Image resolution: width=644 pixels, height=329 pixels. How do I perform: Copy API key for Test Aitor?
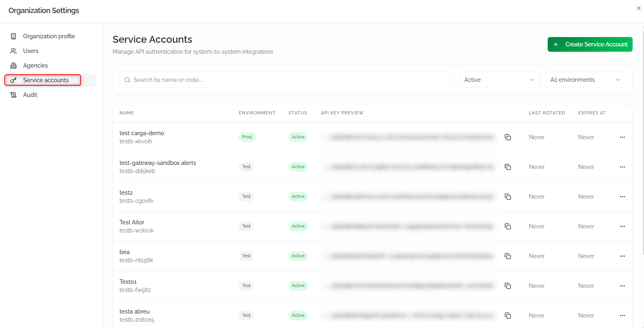(x=508, y=226)
